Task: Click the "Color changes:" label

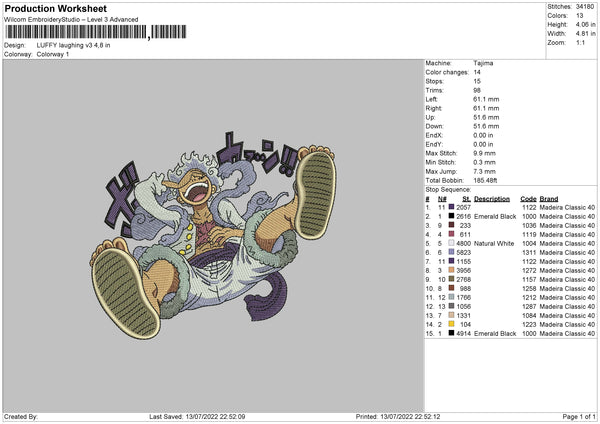Action: pyautogui.click(x=447, y=72)
